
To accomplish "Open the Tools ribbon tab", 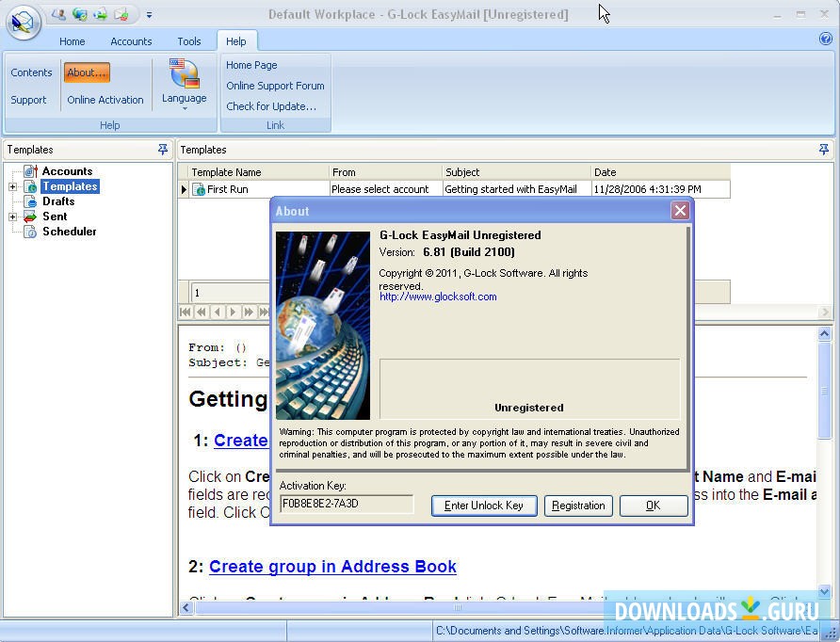I will (x=189, y=41).
